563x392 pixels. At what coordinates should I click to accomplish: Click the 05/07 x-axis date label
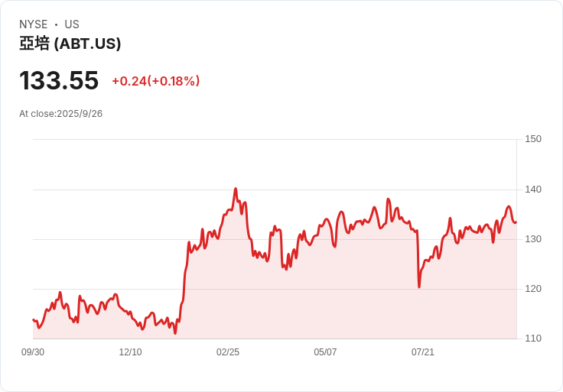click(x=325, y=352)
